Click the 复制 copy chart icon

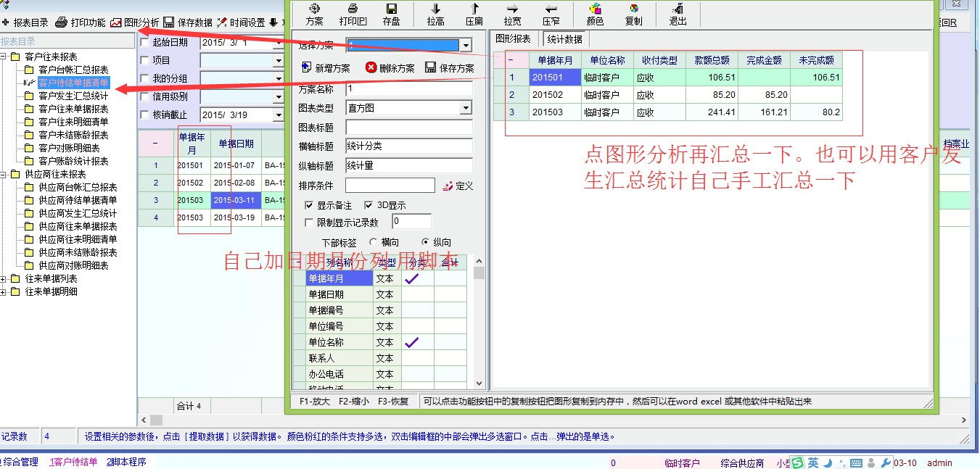pyautogui.click(x=633, y=14)
